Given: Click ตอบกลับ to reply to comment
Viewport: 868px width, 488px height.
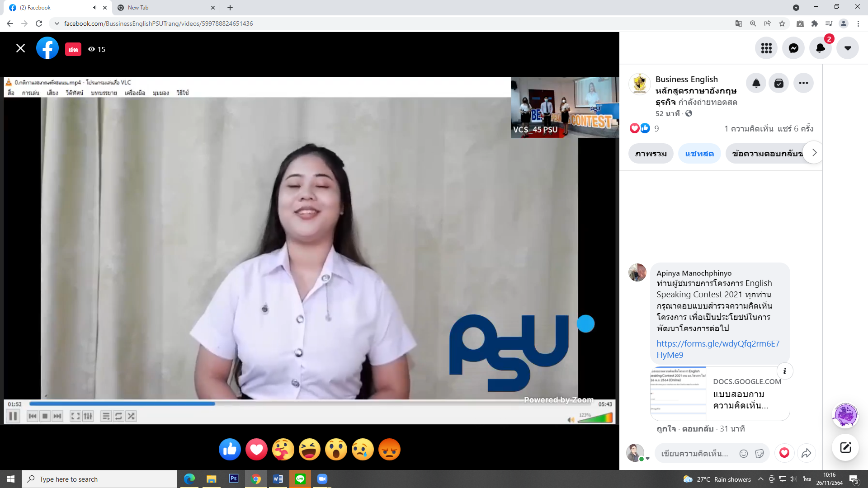Looking at the screenshot, I should coord(698,428).
